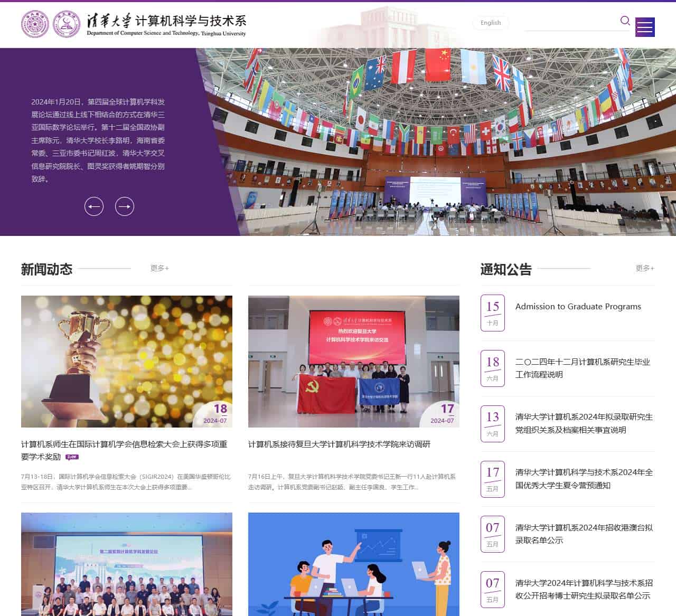Open 'Admission to Graduate Programs' notice
676x616 pixels.
577,306
